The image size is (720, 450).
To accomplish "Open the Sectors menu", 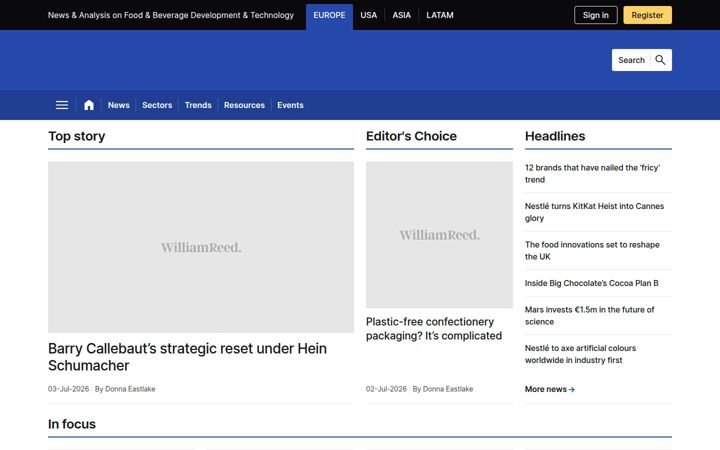I will (157, 105).
